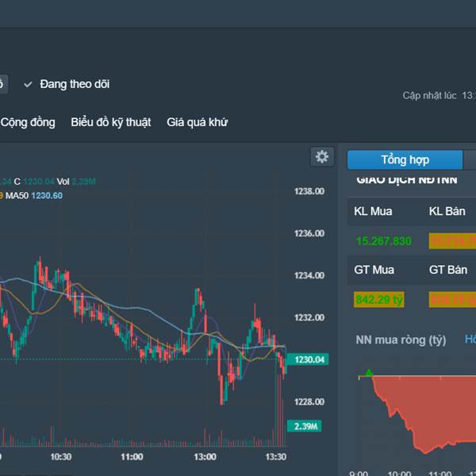Click the checkmark icon beside Đang theo dõi

28,84
